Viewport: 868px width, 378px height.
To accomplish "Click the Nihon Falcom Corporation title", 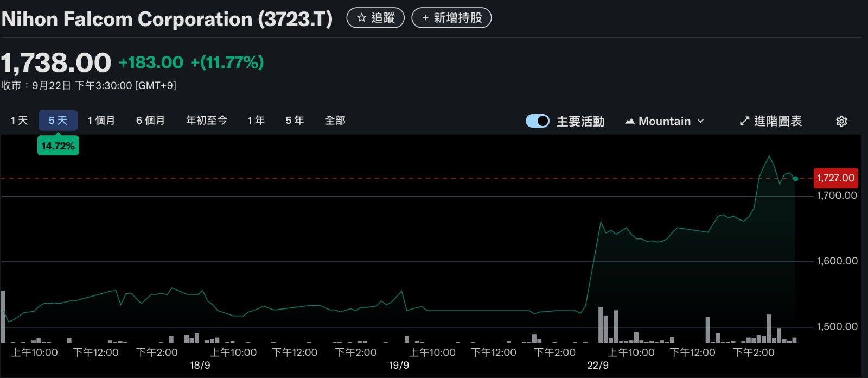I will [x=167, y=19].
